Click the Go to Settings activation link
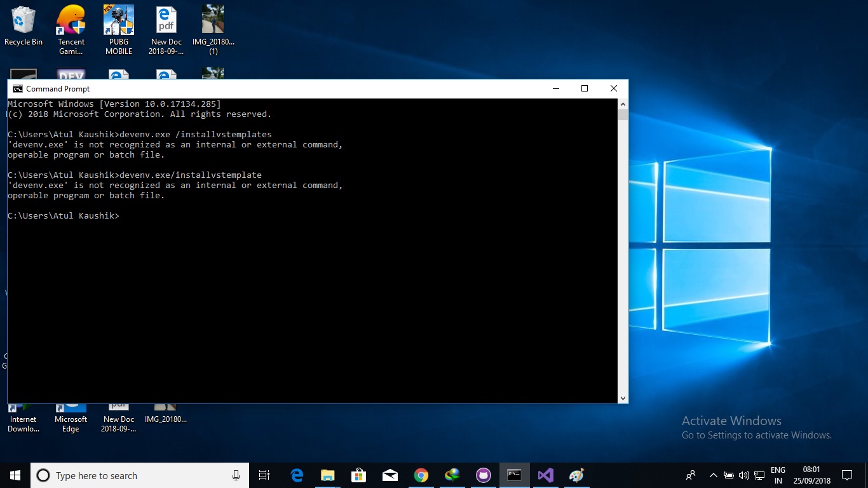868x488 pixels. 756,435
